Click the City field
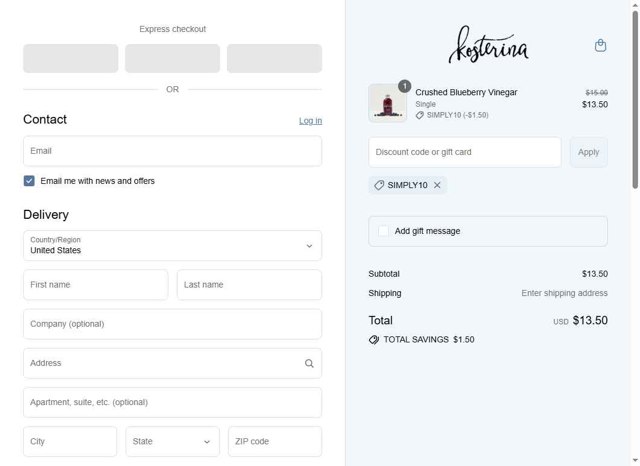This screenshot has width=640, height=466. pos(70,442)
